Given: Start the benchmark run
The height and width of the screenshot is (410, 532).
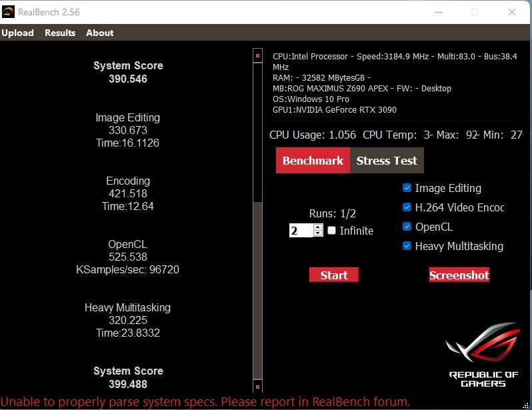Looking at the screenshot, I should 334,275.
